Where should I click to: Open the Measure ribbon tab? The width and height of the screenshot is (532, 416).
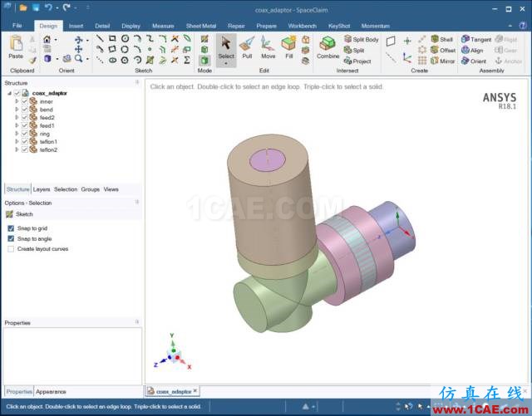pos(163,26)
